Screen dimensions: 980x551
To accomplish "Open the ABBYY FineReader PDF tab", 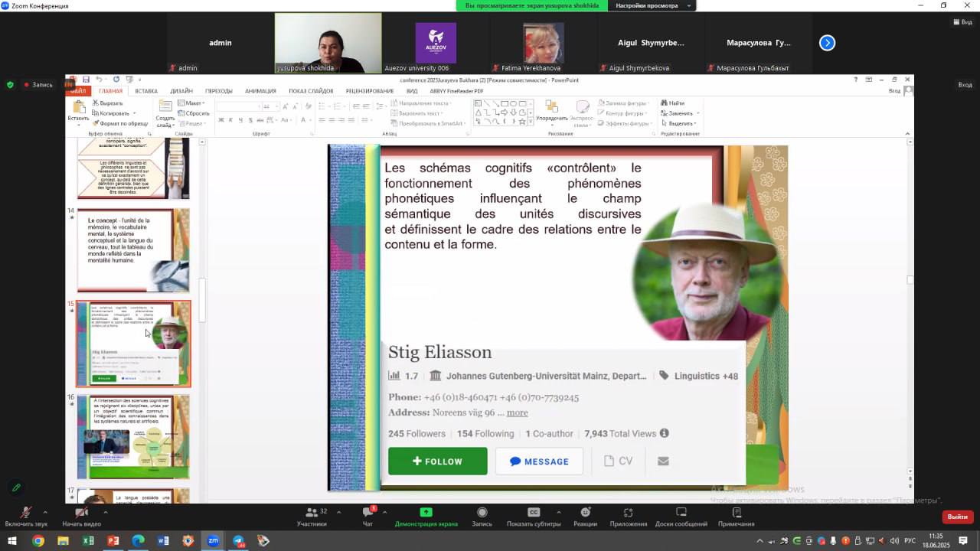I will (x=457, y=91).
